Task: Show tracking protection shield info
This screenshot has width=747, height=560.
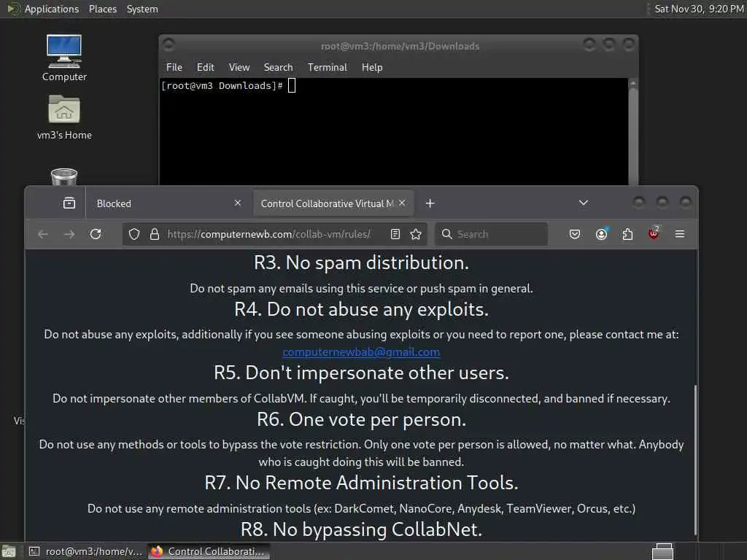Action: click(x=134, y=234)
